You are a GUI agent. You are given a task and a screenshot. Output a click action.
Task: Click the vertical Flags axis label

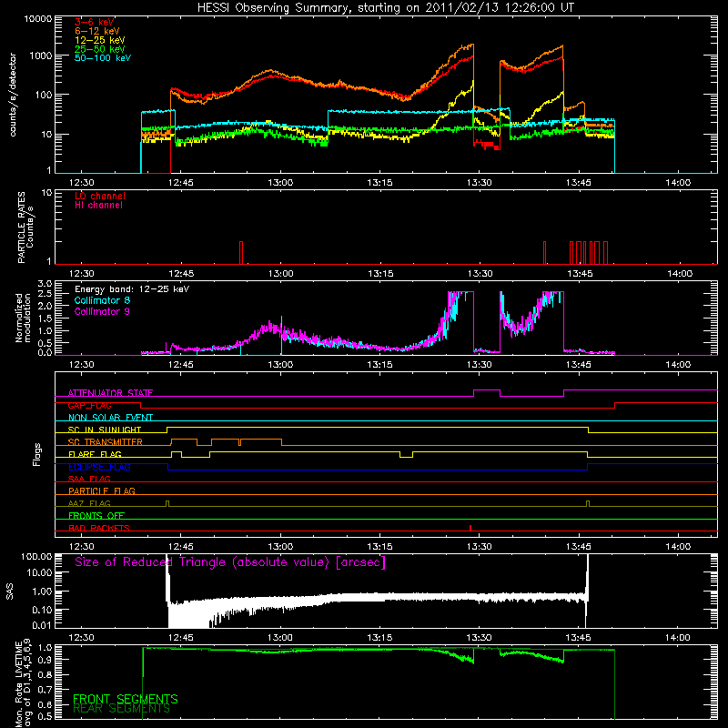pos(36,454)
